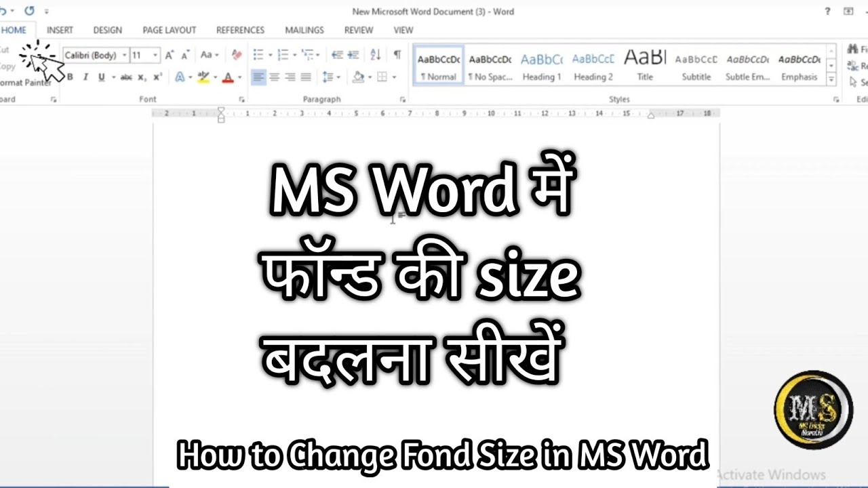
Task: Click Clear All Formatting eraser icon
Action: coord(237,55)
